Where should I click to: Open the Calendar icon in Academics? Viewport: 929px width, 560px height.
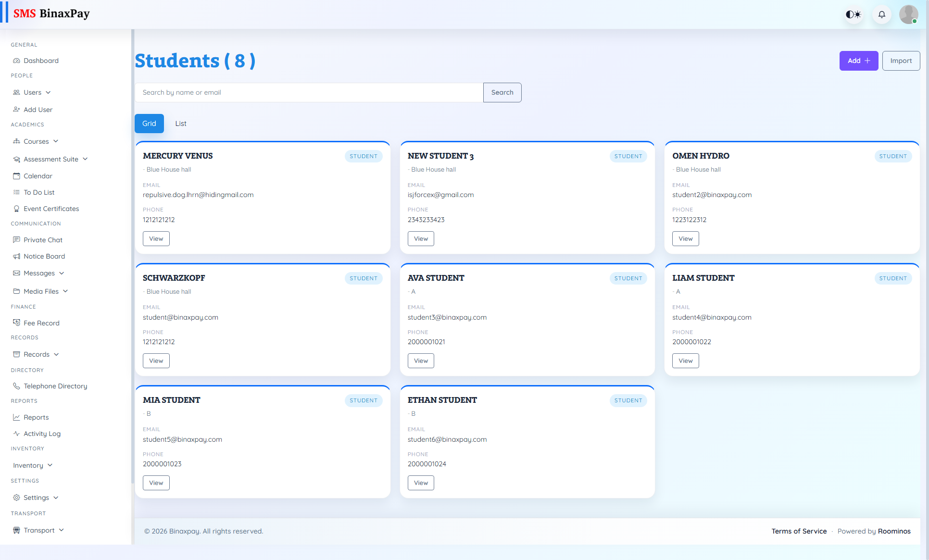click(16, 176)
